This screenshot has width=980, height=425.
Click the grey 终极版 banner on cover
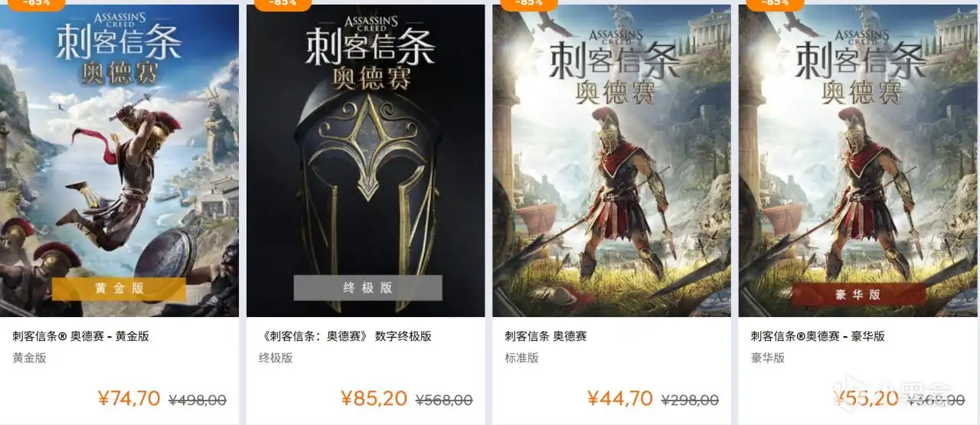point(367,288)
